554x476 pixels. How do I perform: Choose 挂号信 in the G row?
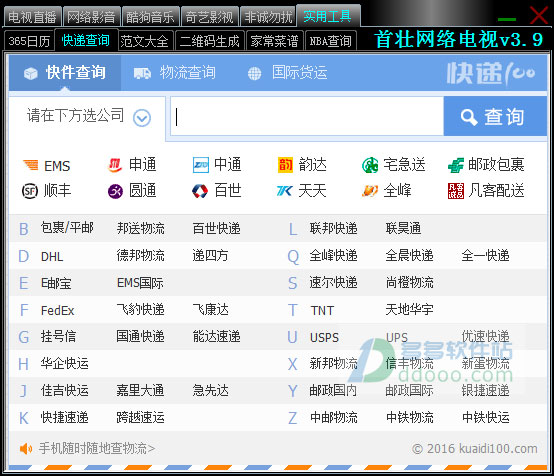[58, 336]
